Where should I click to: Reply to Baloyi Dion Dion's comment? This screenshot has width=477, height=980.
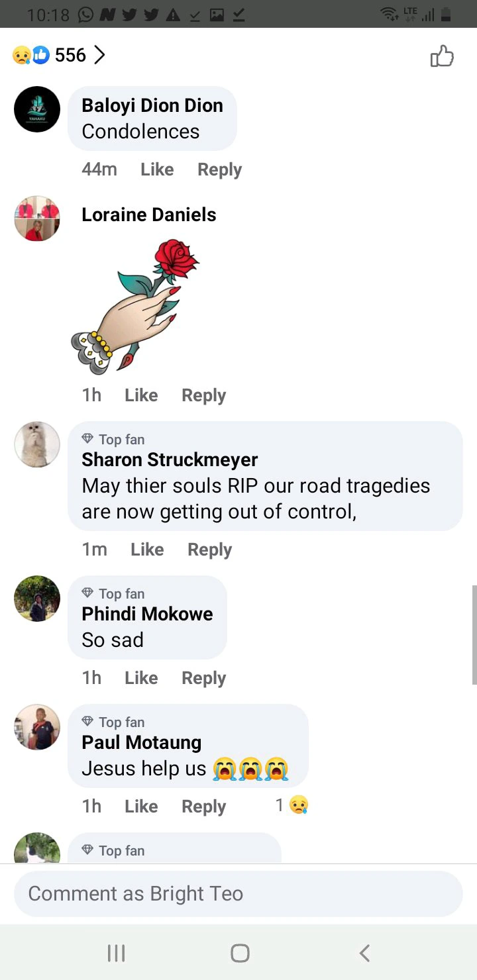(x=219, y=170)
